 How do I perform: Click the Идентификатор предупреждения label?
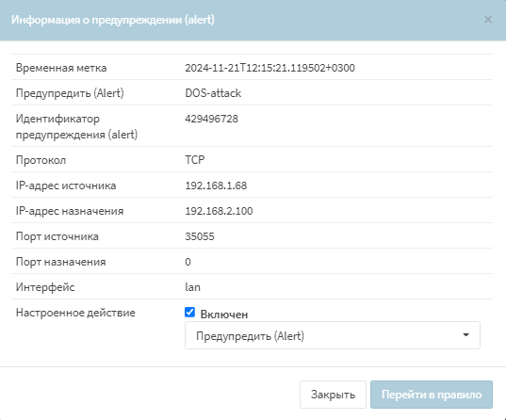tap(77, 126)
